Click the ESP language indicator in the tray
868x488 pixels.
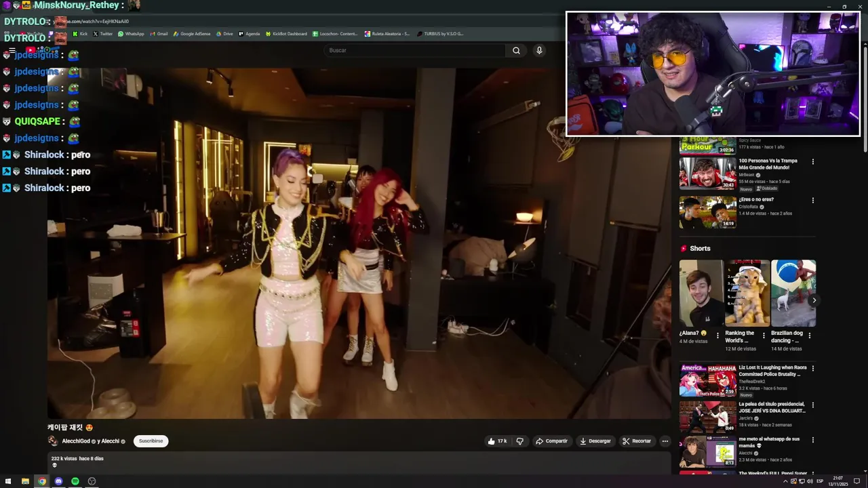tap(820, 481)
